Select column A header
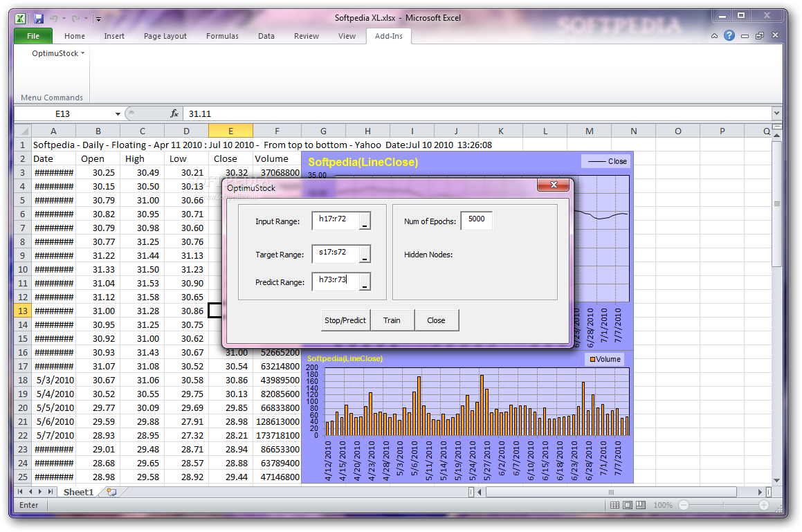Viewport: 802px width, 532px height. click(53, 131)
